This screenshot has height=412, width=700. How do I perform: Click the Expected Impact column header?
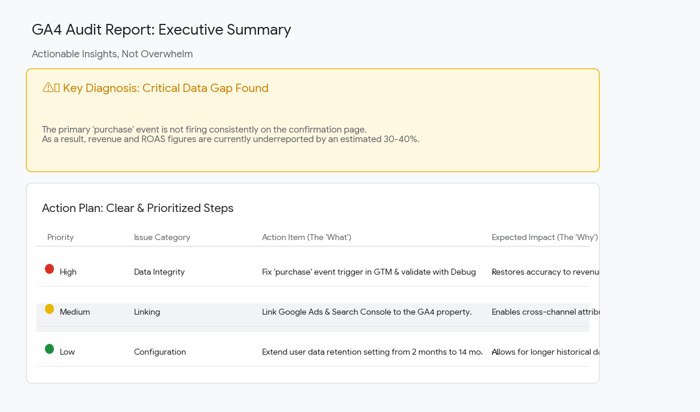(x=543, y=237)
